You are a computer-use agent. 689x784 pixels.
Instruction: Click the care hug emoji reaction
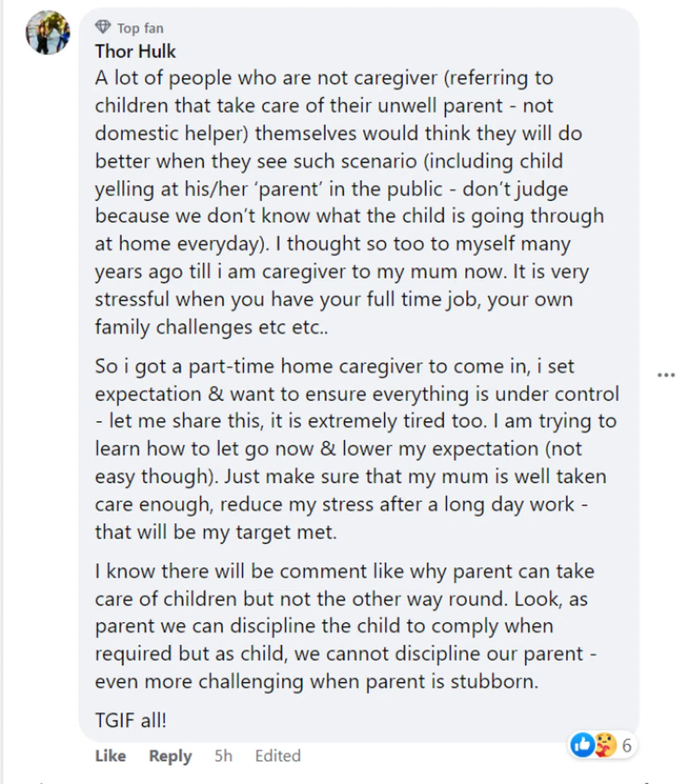pos(604,745)
